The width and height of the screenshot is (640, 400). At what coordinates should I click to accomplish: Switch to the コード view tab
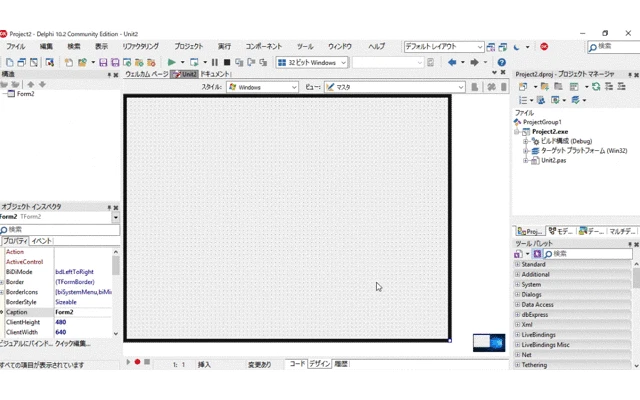(297, 364)
